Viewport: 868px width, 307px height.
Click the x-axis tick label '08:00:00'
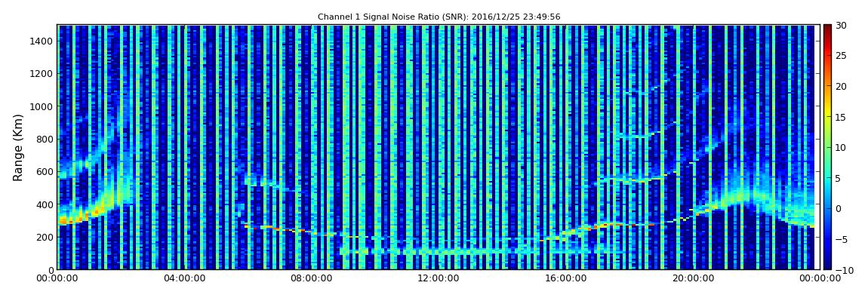310,279
